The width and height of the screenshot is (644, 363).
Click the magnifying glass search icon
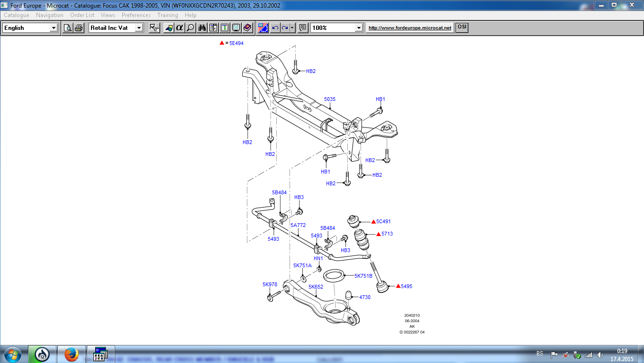pos(190,28)
